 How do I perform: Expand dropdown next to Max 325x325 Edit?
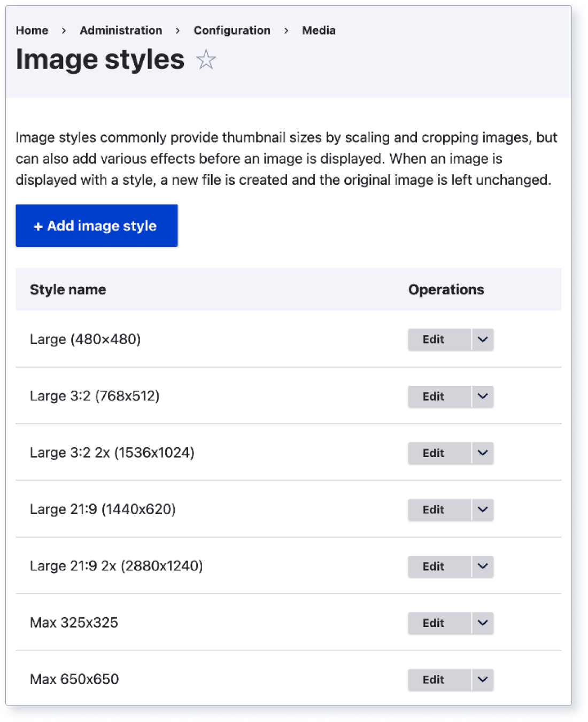(482, 623)
